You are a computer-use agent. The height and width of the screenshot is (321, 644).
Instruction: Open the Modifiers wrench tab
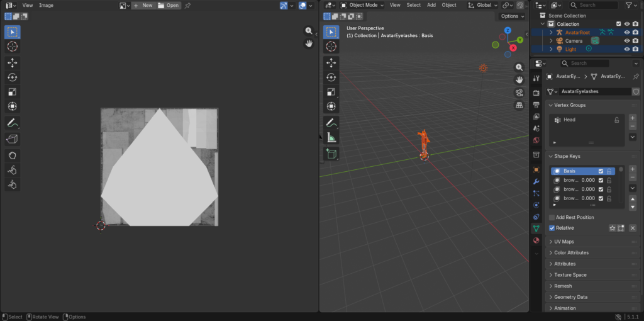[536, 182]
